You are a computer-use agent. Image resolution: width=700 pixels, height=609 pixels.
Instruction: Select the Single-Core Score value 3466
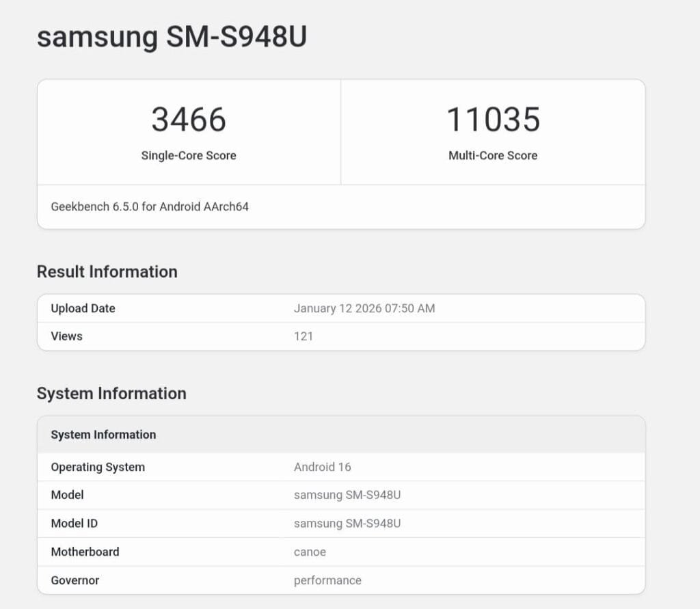point(188,120)
